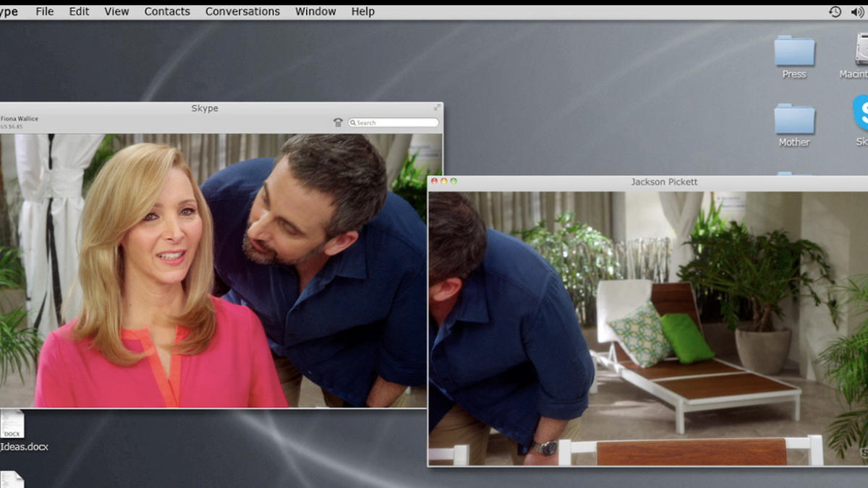Click the Jackson Pickett window title bar
This screenshot has width=868, height=488.
coord(663,182)
